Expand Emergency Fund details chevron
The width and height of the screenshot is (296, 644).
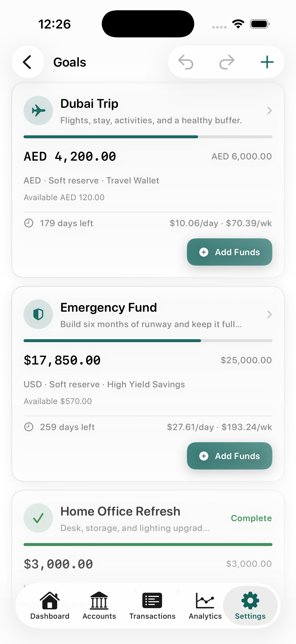click(x=269, y=314)
